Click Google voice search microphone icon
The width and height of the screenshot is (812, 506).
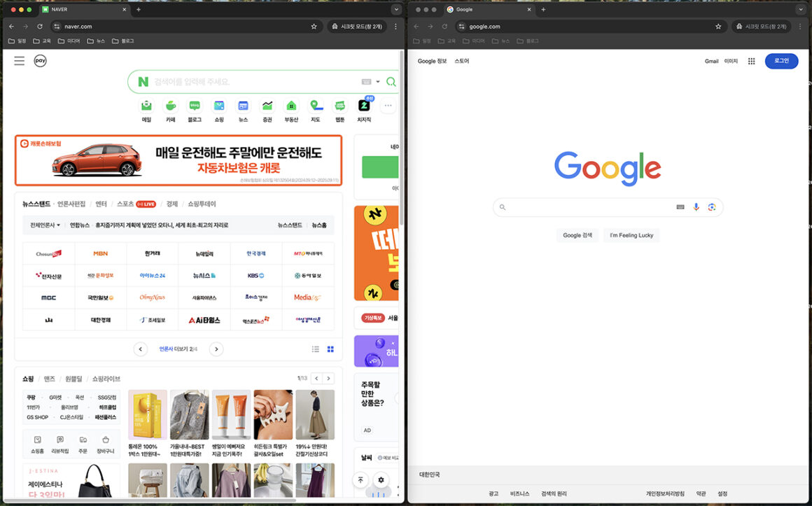pos(696,207)
